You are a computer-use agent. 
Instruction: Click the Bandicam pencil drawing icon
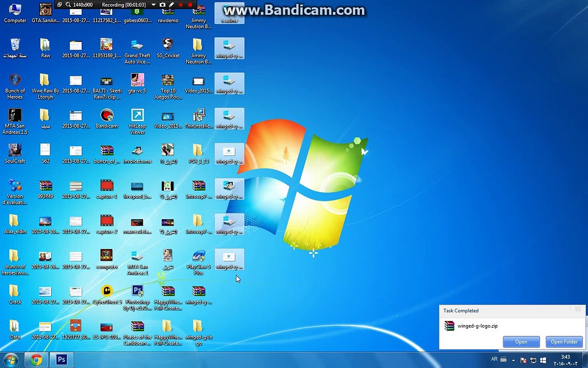pyautogui.click(x=171, y=5)
